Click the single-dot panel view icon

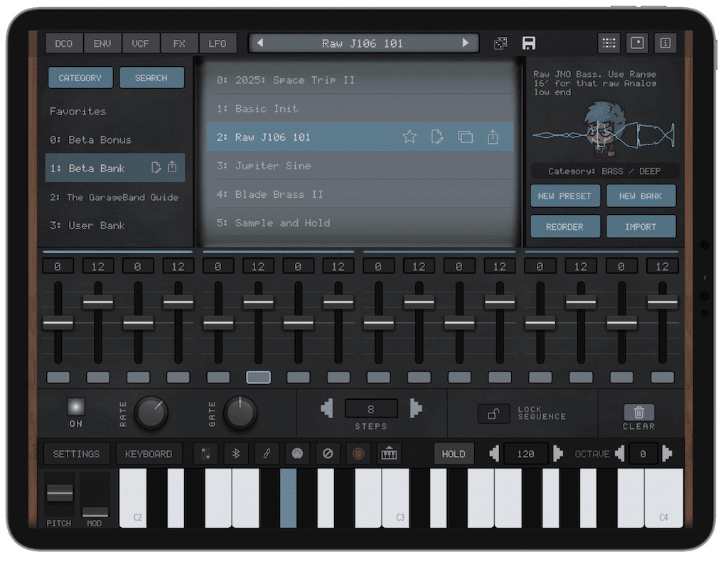(638, 43)
